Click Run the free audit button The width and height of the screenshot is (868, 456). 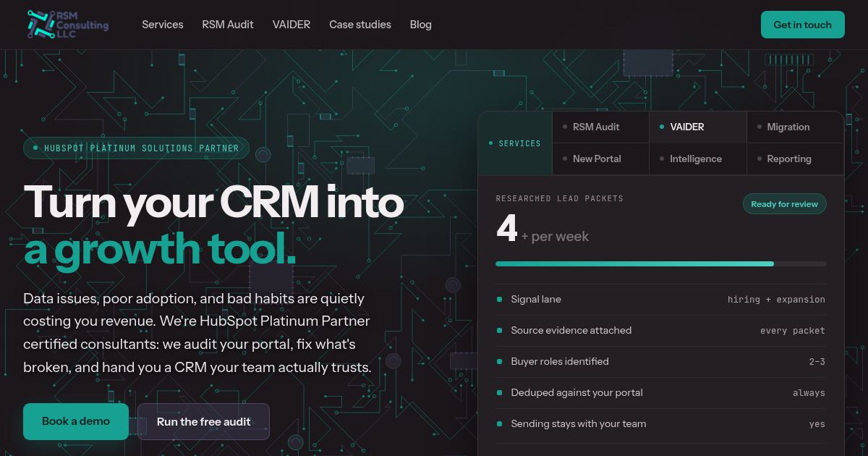click(204, 421)
